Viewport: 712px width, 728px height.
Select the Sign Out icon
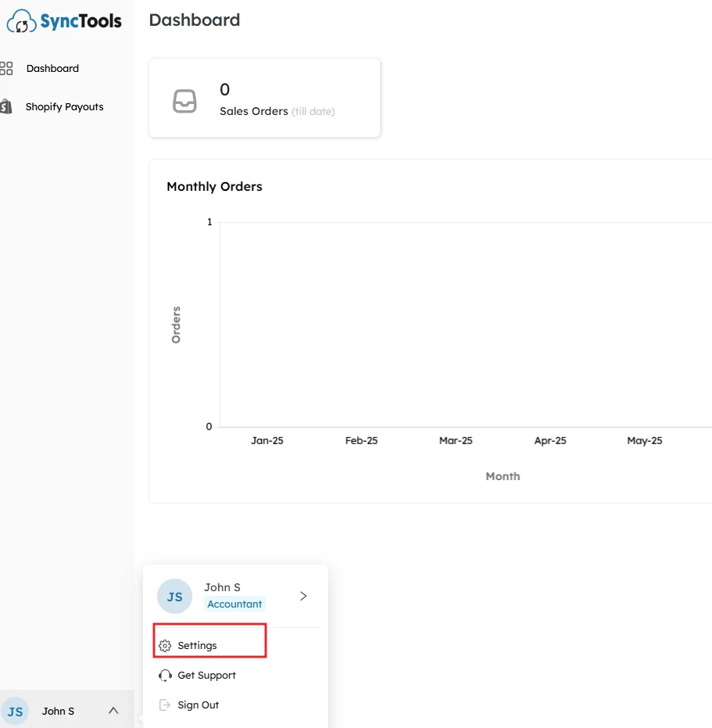[x=165, y=704]
